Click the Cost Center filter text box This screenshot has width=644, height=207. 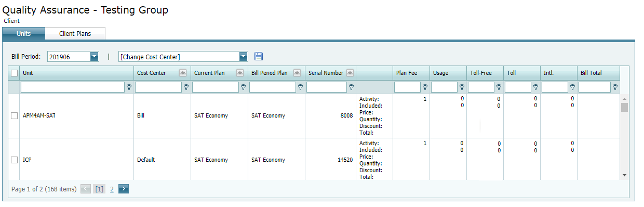(x=158, y=87)
